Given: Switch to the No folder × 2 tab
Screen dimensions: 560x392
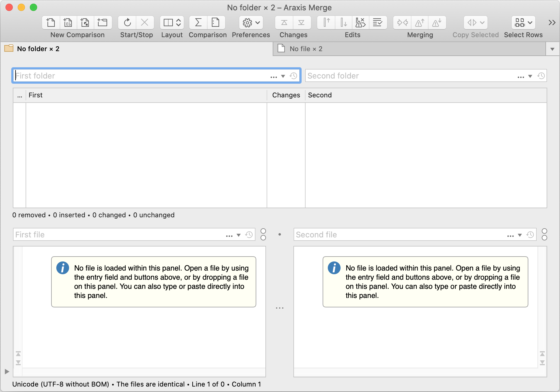Looking at the screenshot, I should (38, 49).
